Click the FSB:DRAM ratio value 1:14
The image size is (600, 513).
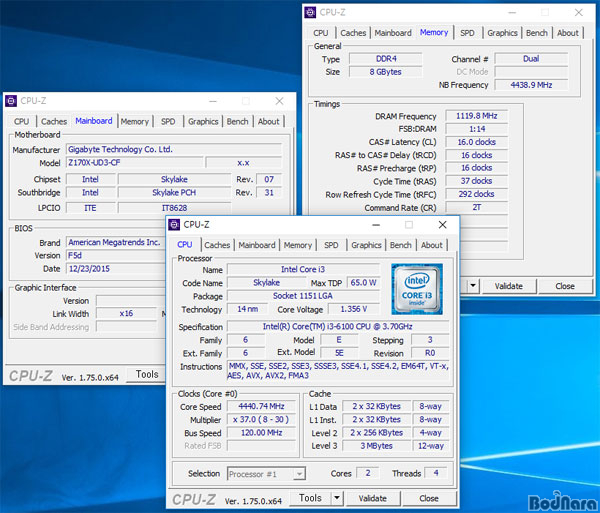476,129
